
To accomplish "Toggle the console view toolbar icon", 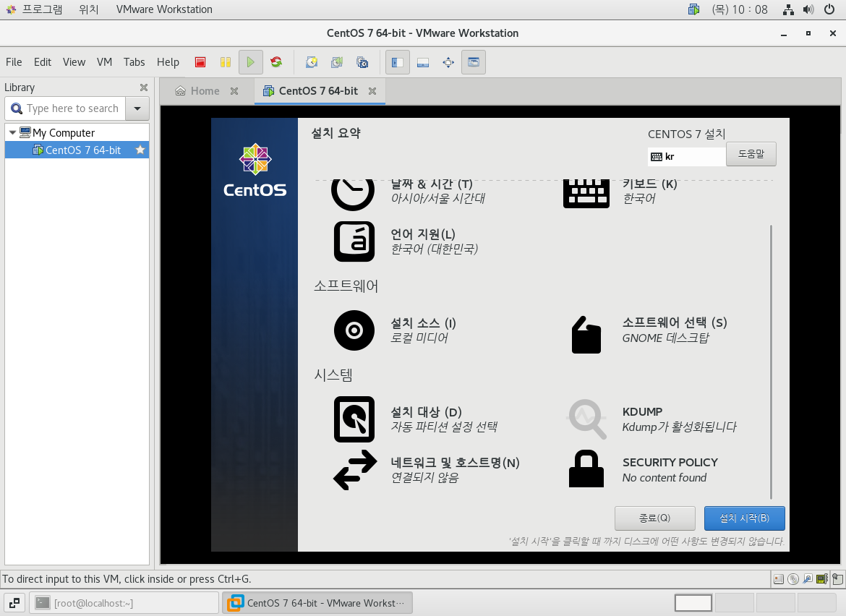I will click(x=473, y=62).
